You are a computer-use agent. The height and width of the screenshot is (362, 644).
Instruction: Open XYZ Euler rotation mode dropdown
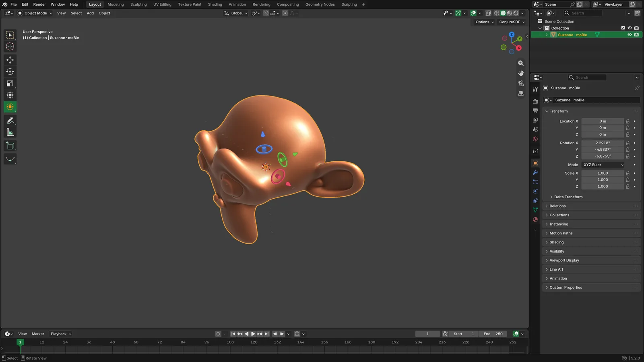pos(603,165)
